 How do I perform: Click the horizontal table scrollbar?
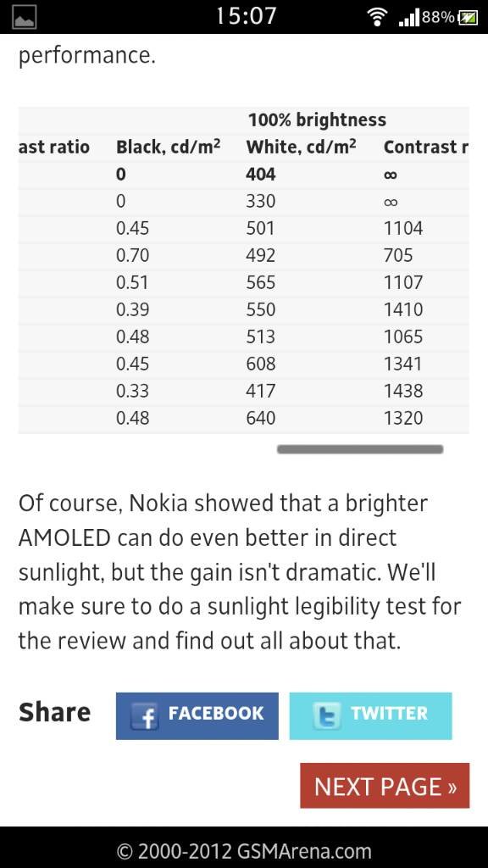click(360, 449)
